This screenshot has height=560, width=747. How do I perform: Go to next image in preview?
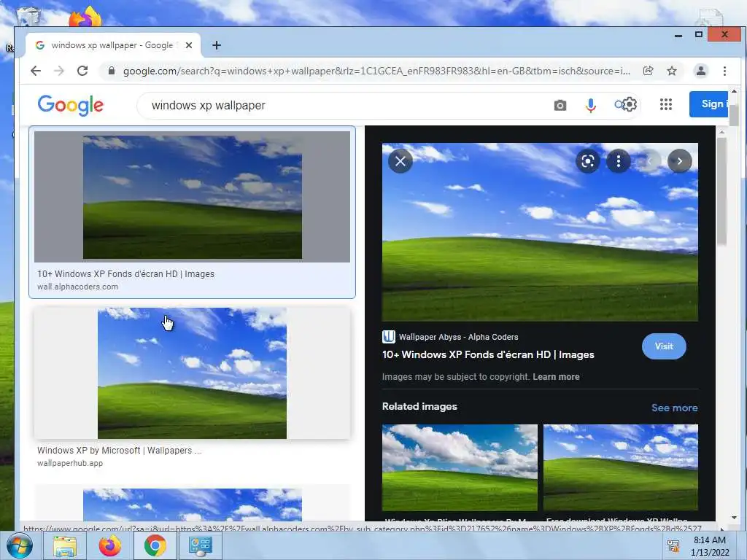pyautogui.click(x=680, y=161)
